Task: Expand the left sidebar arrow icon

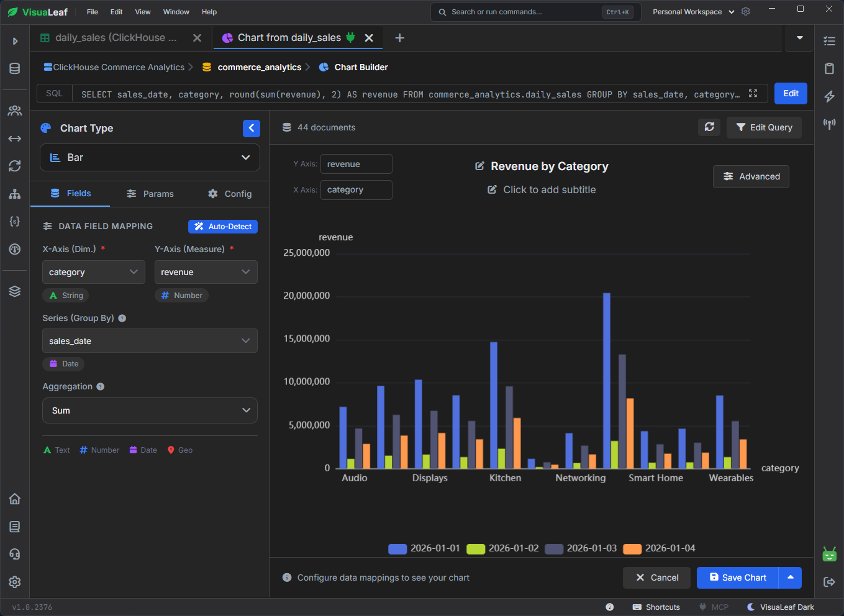Action: 15,41
